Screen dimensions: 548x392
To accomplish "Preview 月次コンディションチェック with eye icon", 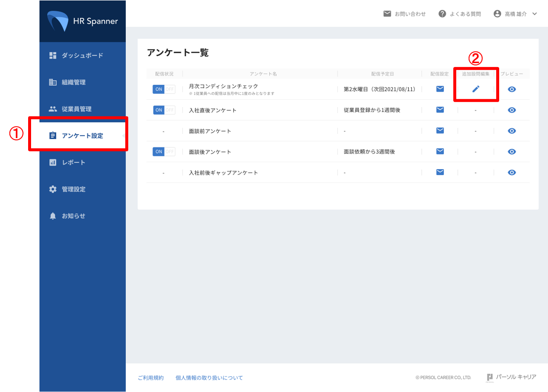I will (512, 89).
